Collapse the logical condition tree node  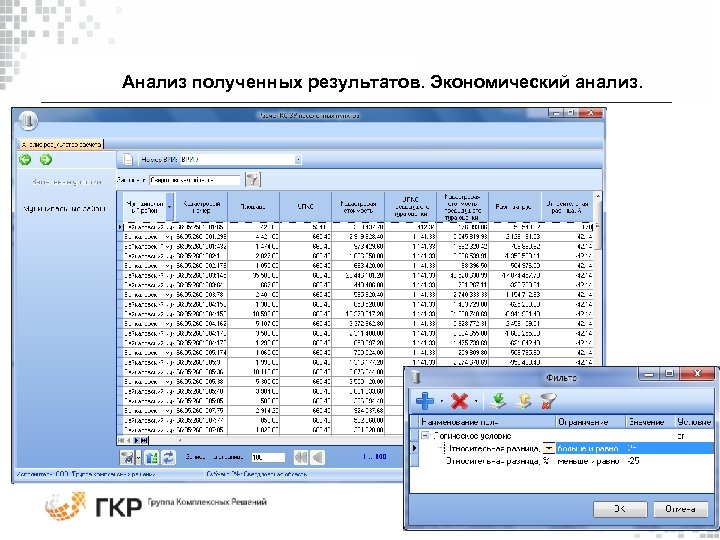click(x=425, y=436)
